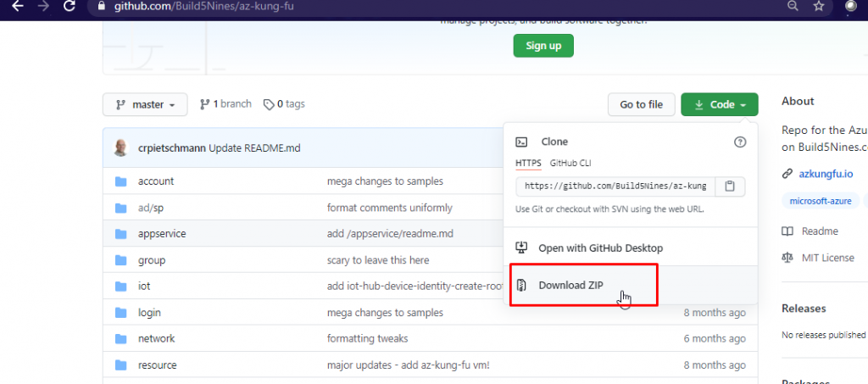Click crpietschmann's avatar thumbnail
This screenshot has height=384, width=868.
click(122, 147)
